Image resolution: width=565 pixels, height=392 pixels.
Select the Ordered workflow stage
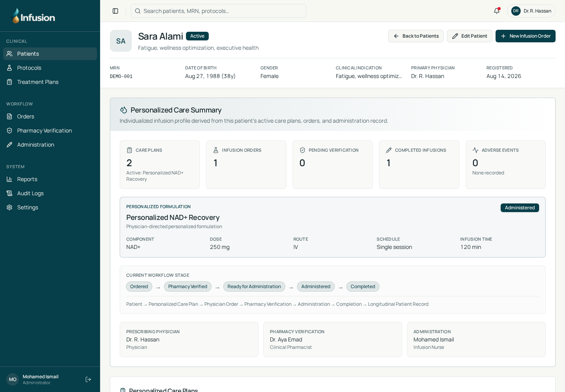coord(139,287)
